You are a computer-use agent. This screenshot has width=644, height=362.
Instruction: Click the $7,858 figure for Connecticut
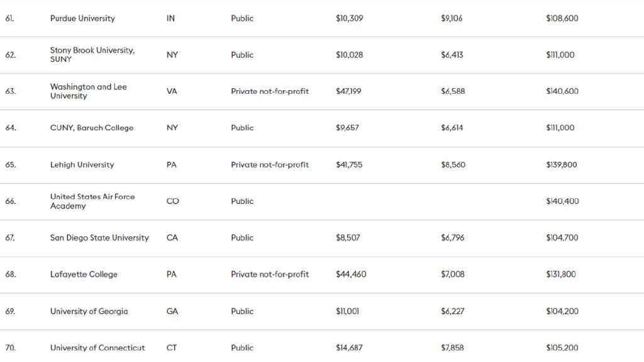tap(453, 348)
